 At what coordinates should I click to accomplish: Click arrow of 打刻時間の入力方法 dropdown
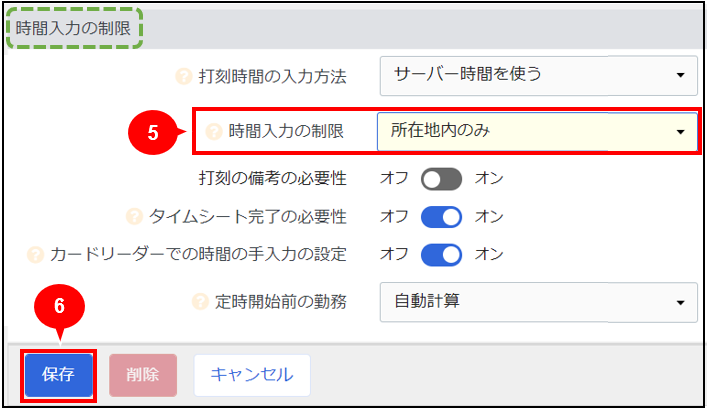coord(680,75)
